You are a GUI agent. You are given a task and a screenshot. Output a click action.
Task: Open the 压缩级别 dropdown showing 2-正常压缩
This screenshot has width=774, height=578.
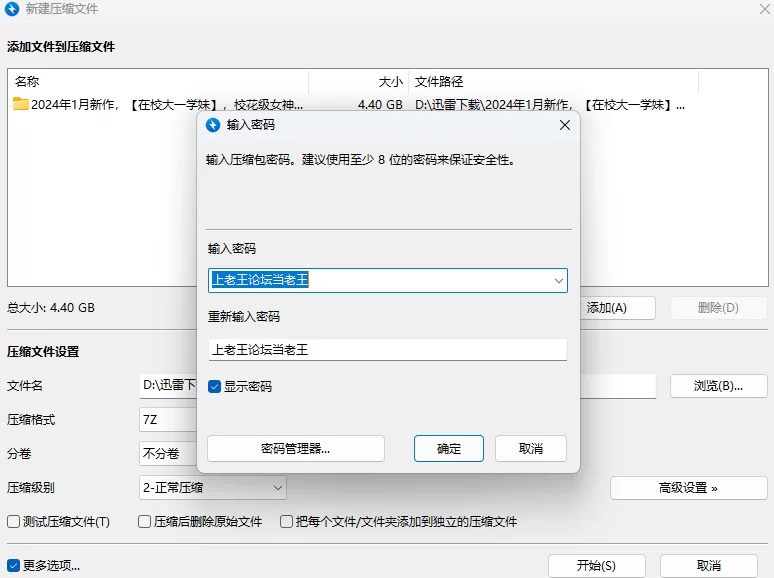click(213, 487)
